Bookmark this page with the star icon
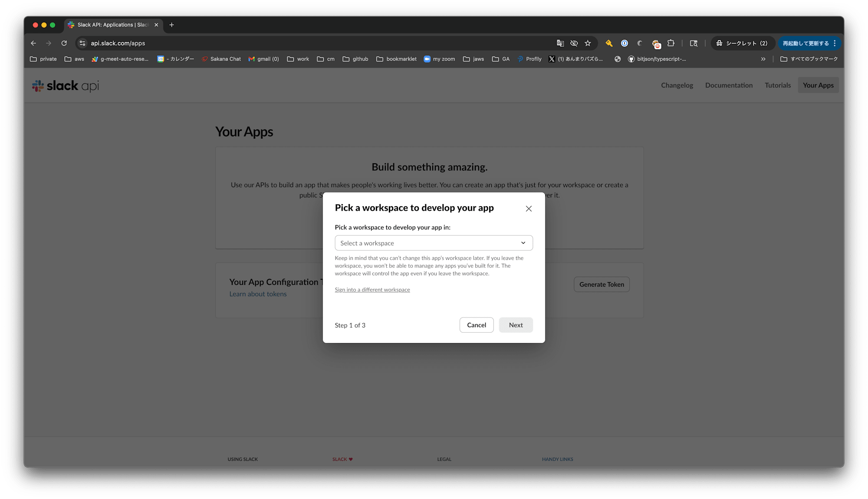 coord(588,43)
